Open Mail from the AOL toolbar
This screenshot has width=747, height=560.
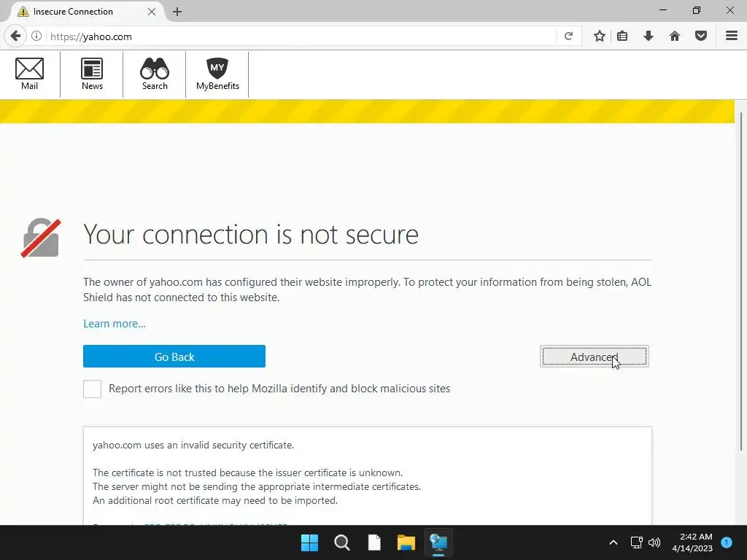[x=29, y=74]
